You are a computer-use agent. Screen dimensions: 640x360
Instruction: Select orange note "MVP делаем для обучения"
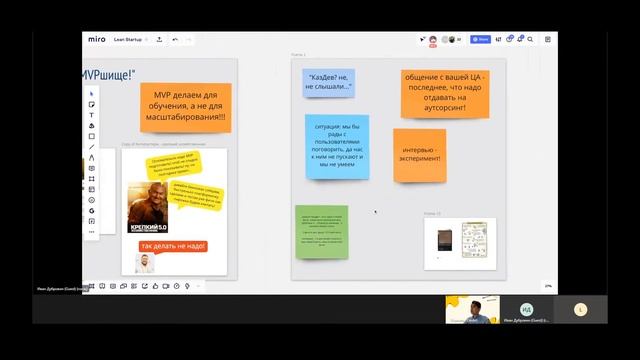[186, 108]
